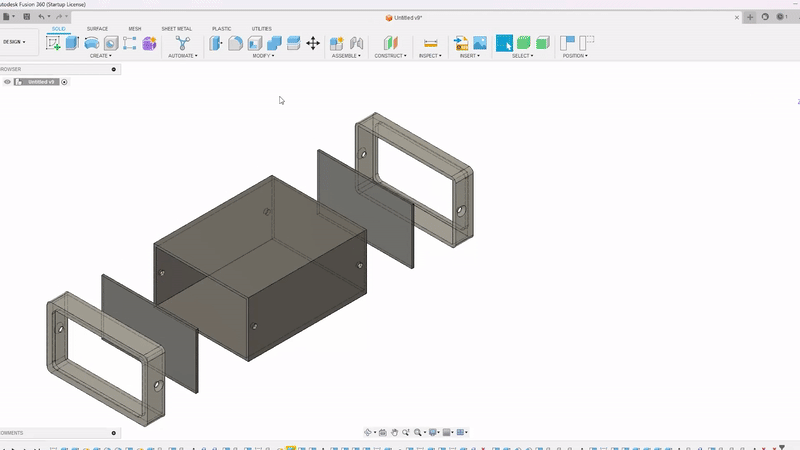Undo the last action

pos(41,17)
